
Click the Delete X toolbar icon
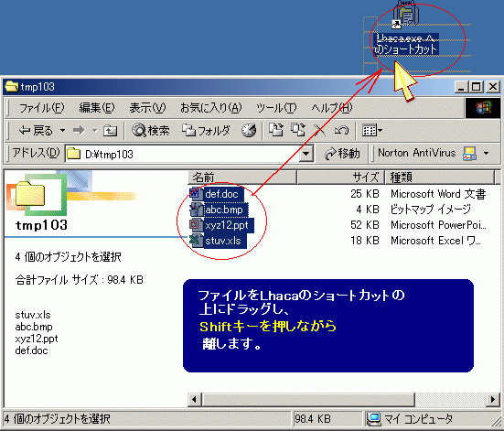[319, 130]
